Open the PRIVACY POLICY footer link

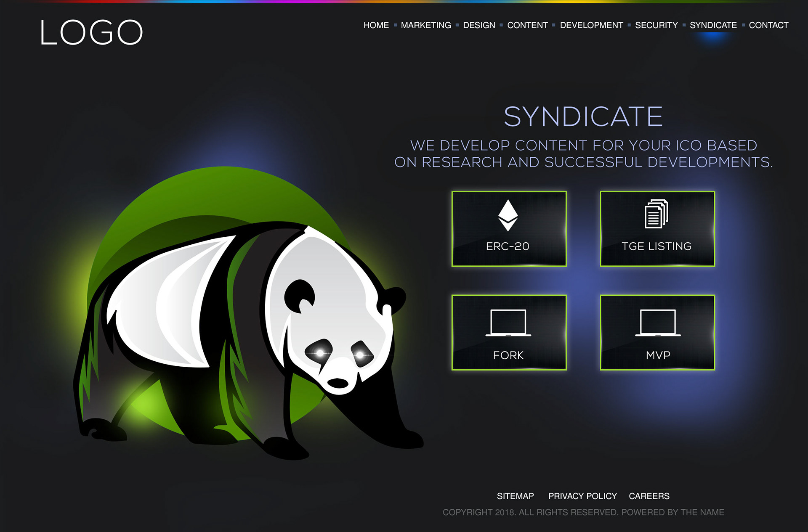(x=582, y=496)
